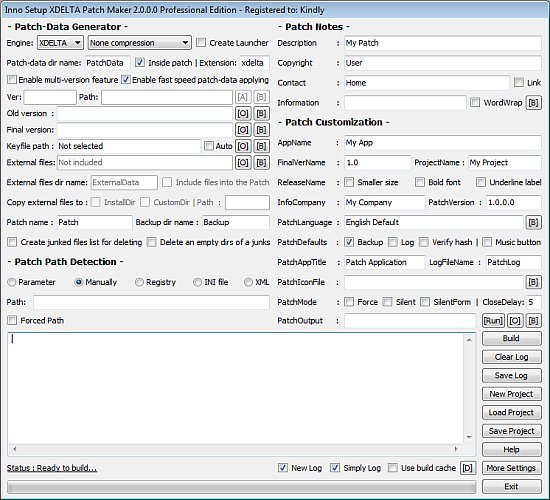Image resolution: width=550 pixels, height=500 pixels.
Task: Click the [B] button for Information
Action: point(533,103)
